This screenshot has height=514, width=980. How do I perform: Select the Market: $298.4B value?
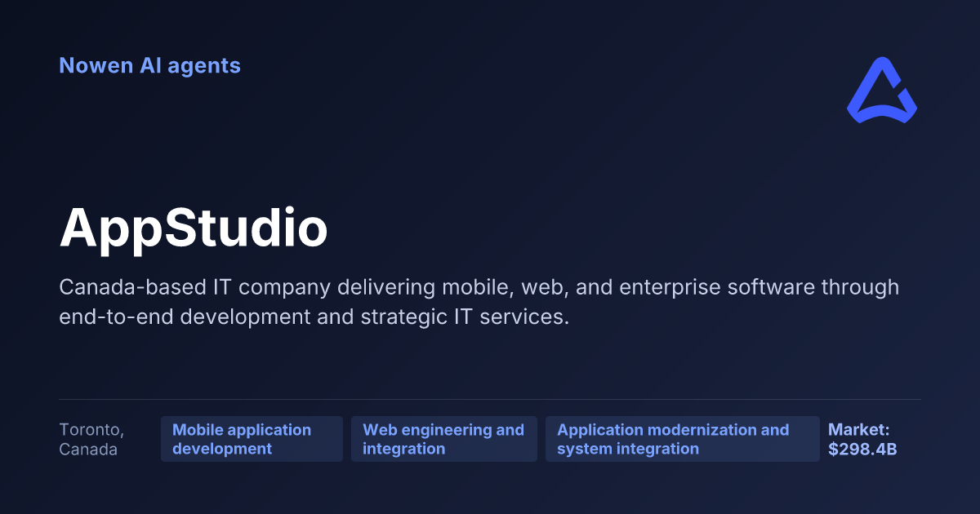(x=862, y=439)
